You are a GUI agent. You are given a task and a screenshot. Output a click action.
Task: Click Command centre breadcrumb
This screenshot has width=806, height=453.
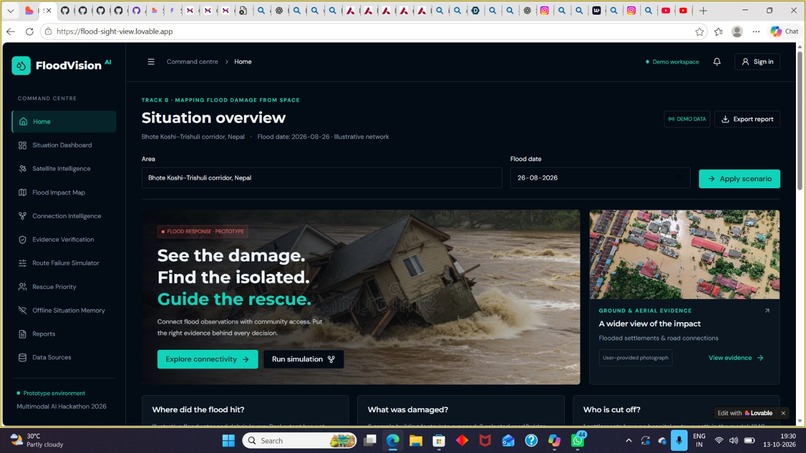pos(192,62)
